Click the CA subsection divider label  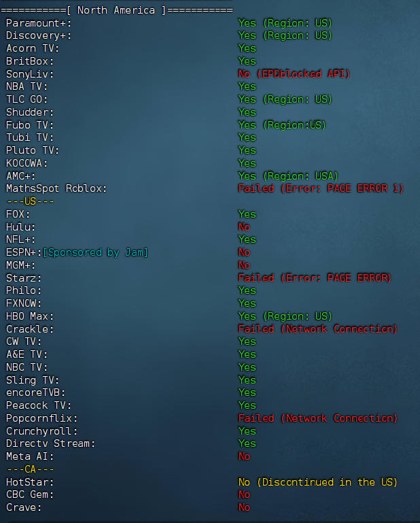click(30, 469)
